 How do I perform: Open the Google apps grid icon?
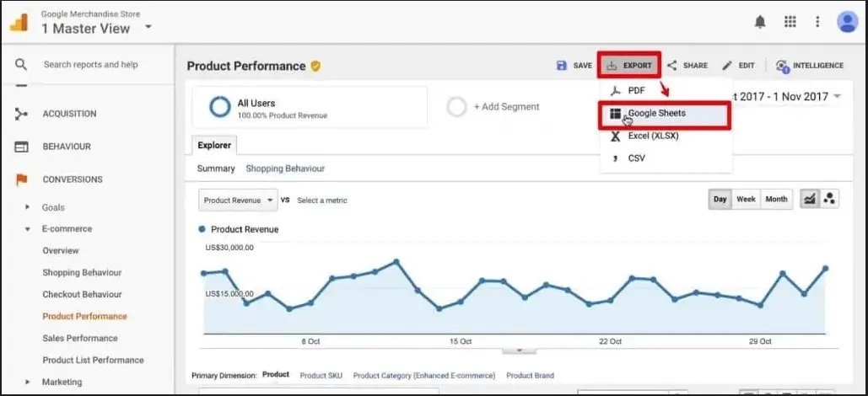click(x=790, y=22)
